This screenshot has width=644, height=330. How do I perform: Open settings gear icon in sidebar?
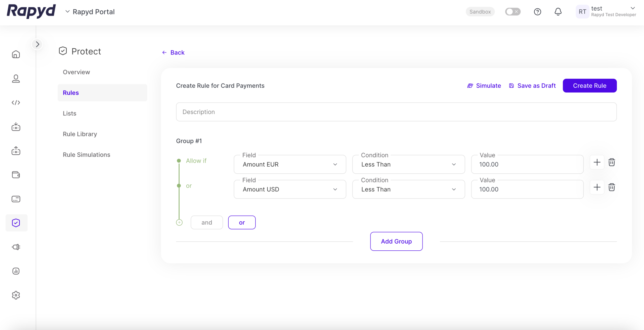(x=16, y=295)
